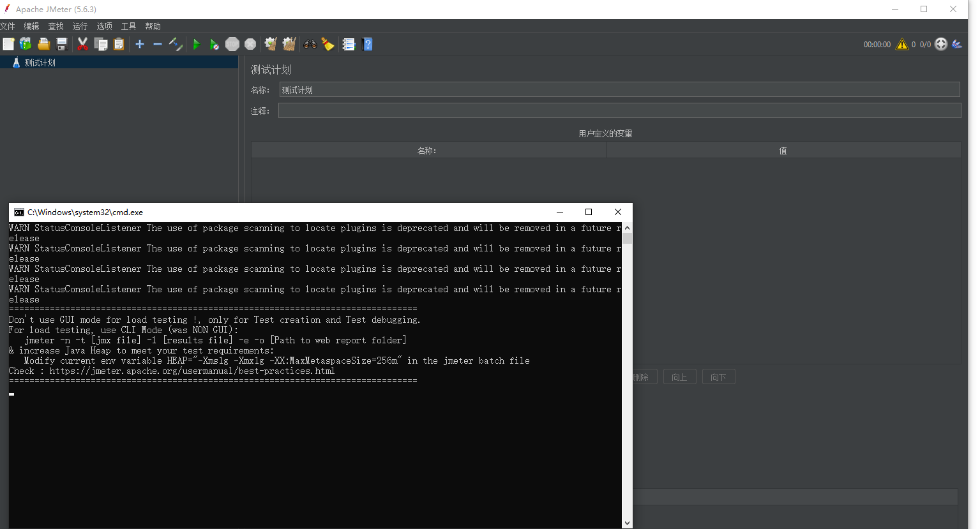The image size is (980, 529).
Task: Maximize the cmd.exe window
Action: (589, 212)
